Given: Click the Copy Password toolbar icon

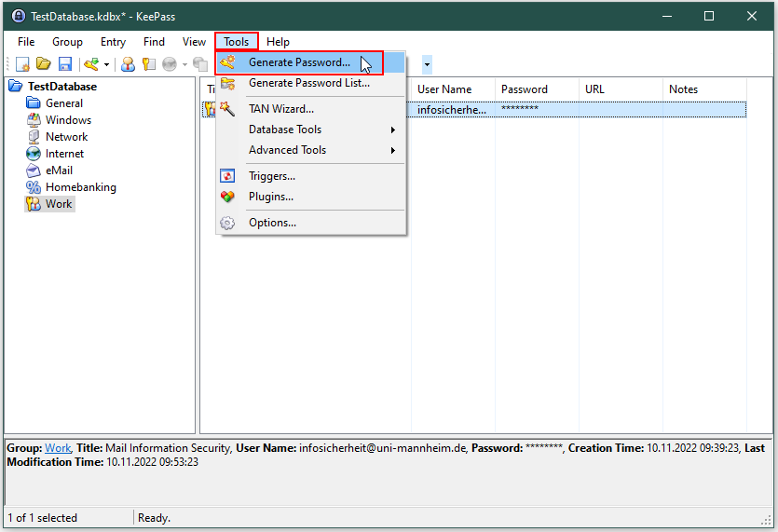Looking at the screenshot, I should pyautogui.click(x=149, y=64).
